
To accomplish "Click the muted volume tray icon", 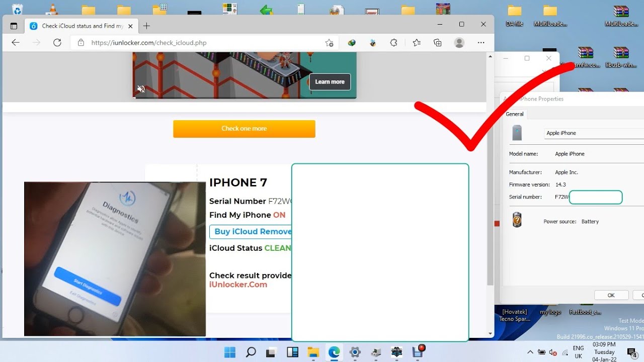I will tap(553, 352).
